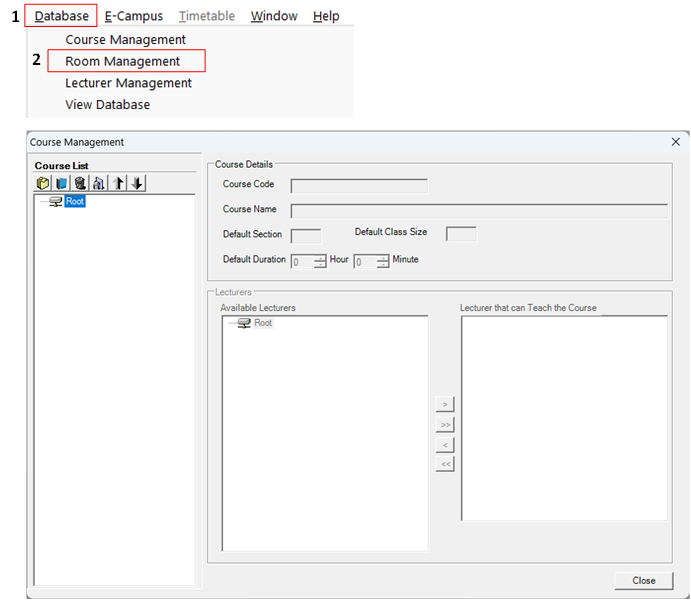Click the blue book add-course icon
This screenshot has height=601, width=691.
pyautogui.click(x=62, y=183)
